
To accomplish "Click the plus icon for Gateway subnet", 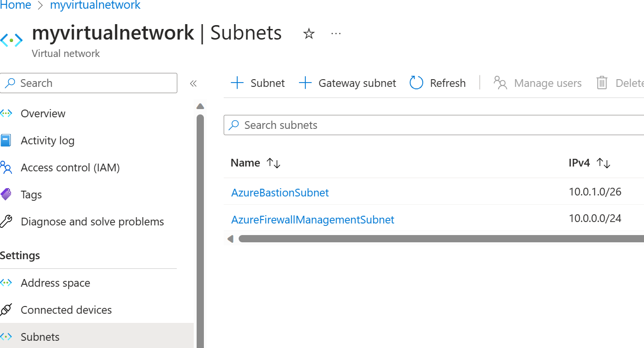I will pos(305,83).
